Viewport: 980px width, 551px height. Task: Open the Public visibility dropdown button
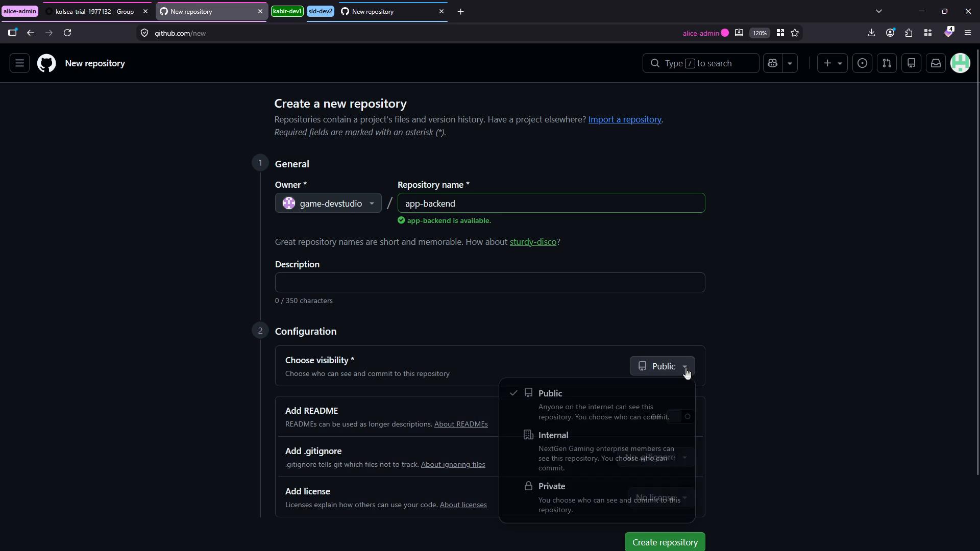(x=662, y=366)
